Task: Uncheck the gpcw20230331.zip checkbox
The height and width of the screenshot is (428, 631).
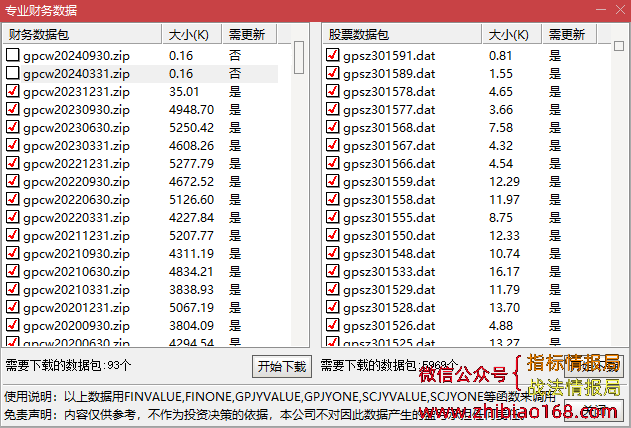Action: tap(12, 145)
